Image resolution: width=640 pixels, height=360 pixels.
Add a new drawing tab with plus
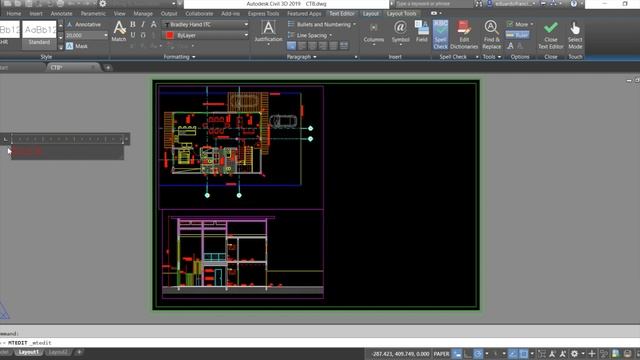click(108, 68)
